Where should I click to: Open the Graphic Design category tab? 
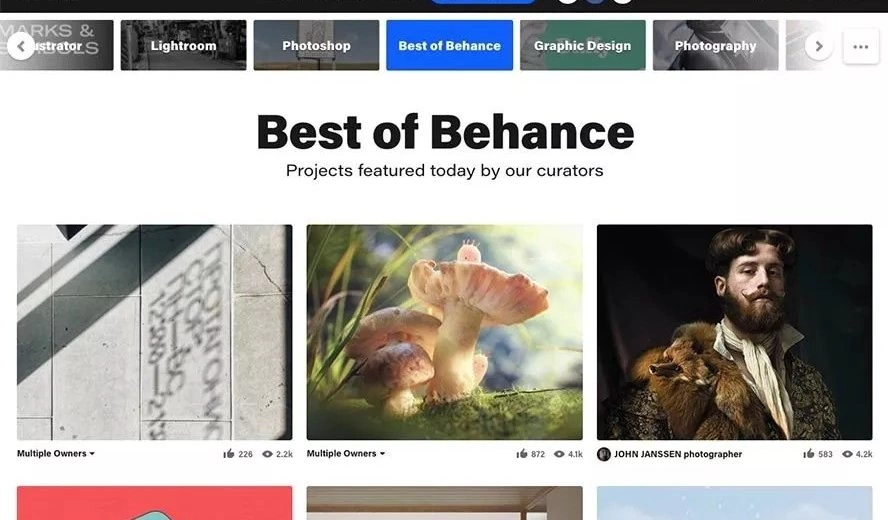point(582,46)
